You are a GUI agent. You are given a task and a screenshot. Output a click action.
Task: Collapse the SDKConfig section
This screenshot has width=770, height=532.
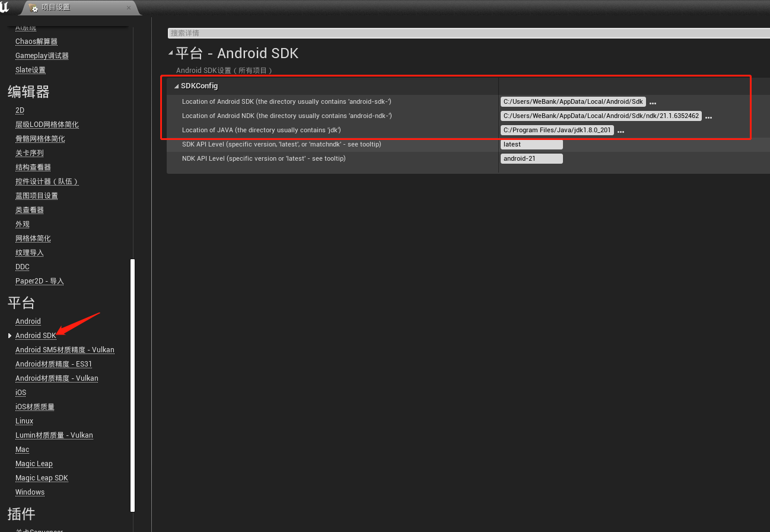(176, 87)
